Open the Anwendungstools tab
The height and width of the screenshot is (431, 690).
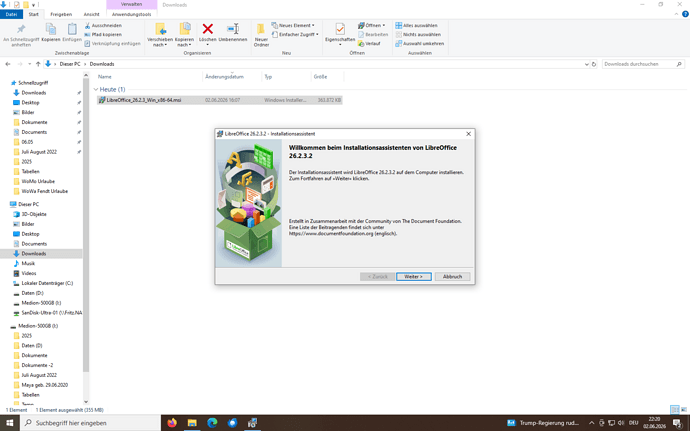pos(131,15)
